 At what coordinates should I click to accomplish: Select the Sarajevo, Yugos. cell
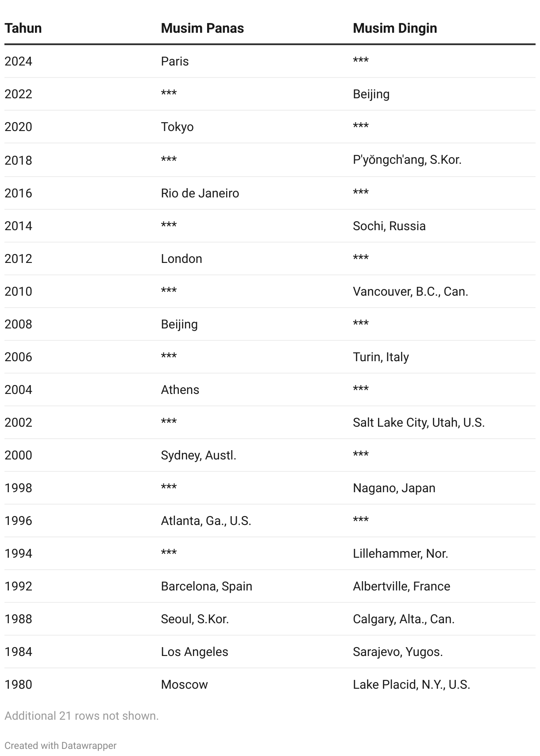pos(398,652)
